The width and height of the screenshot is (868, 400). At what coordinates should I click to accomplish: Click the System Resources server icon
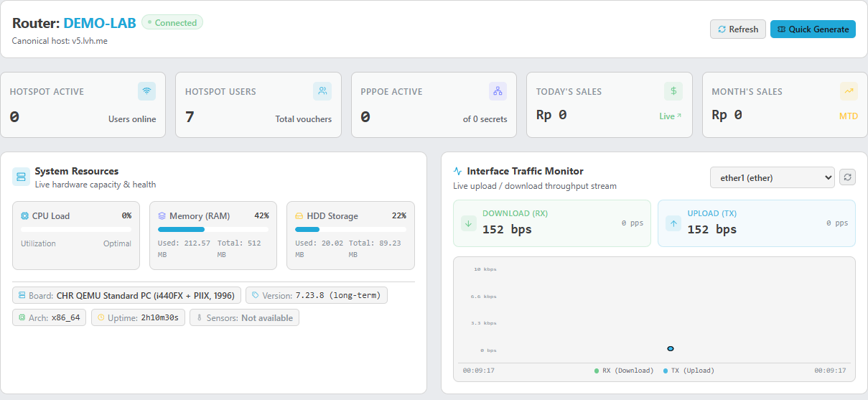[x=21, y=177]
